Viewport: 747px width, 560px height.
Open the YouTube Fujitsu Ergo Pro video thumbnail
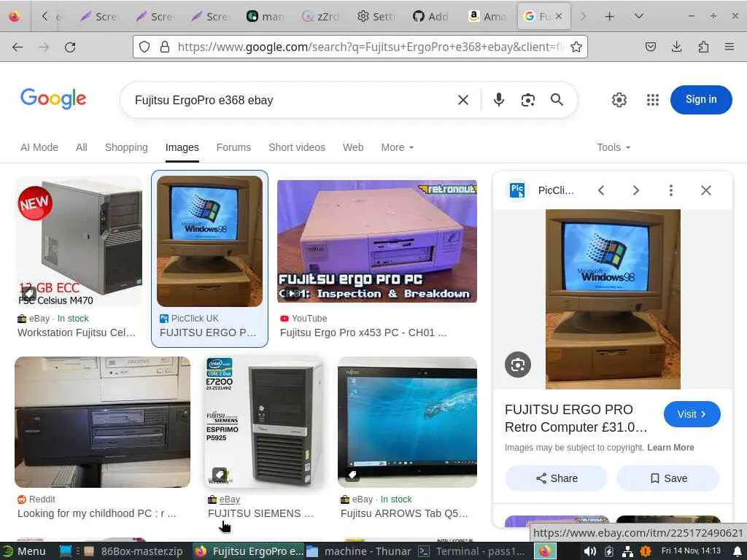[377, 241]
